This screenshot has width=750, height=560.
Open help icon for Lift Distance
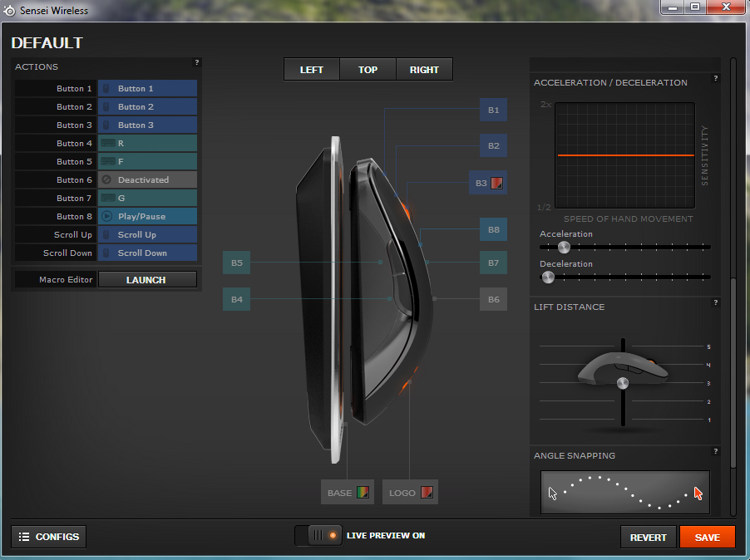point(715,303)
